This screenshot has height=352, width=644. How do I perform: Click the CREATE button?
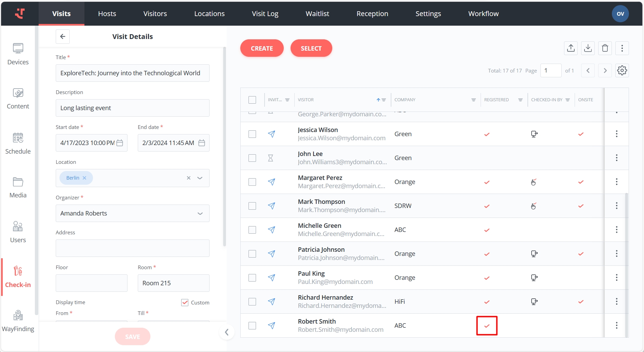(262, 48)
